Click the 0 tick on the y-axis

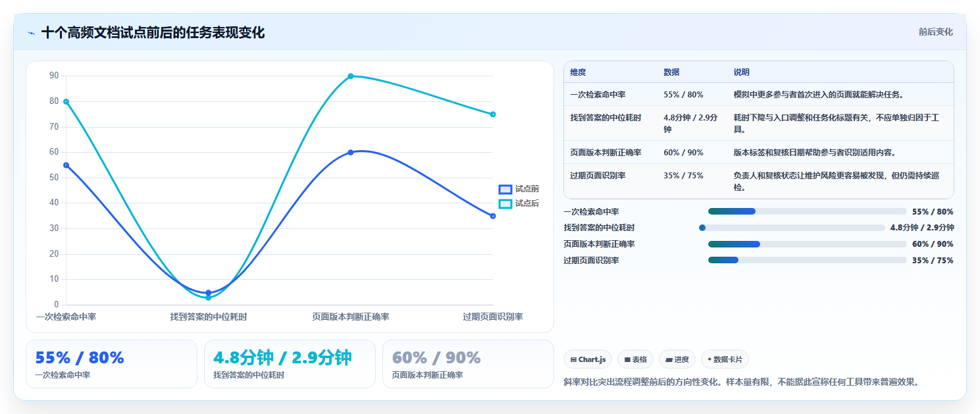56,305
